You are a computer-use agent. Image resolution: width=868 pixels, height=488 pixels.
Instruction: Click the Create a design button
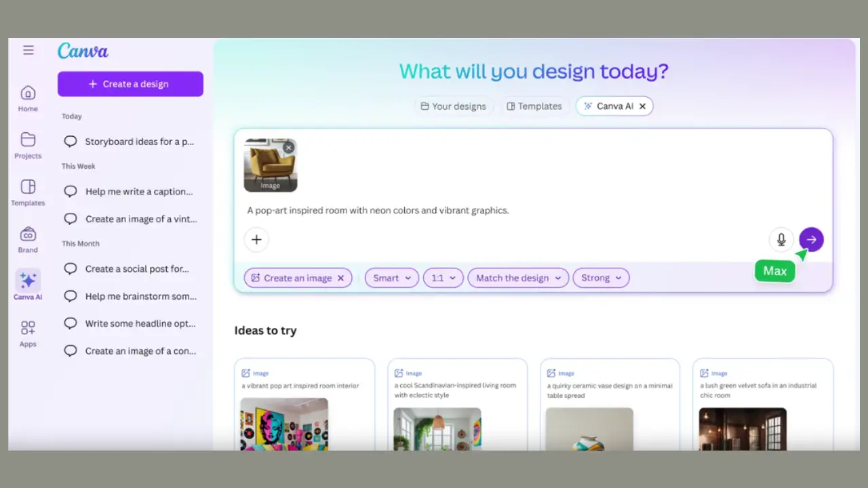click(x=130, y=84)
